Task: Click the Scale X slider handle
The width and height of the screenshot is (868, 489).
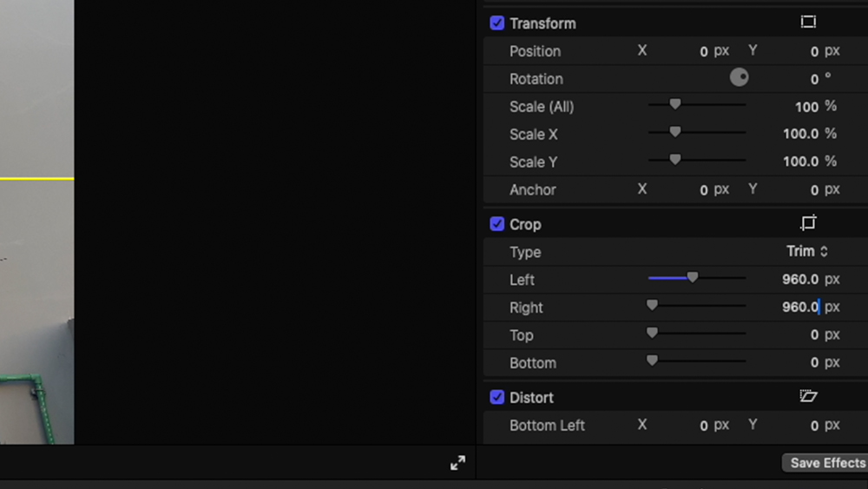Action: coord(674,133)
